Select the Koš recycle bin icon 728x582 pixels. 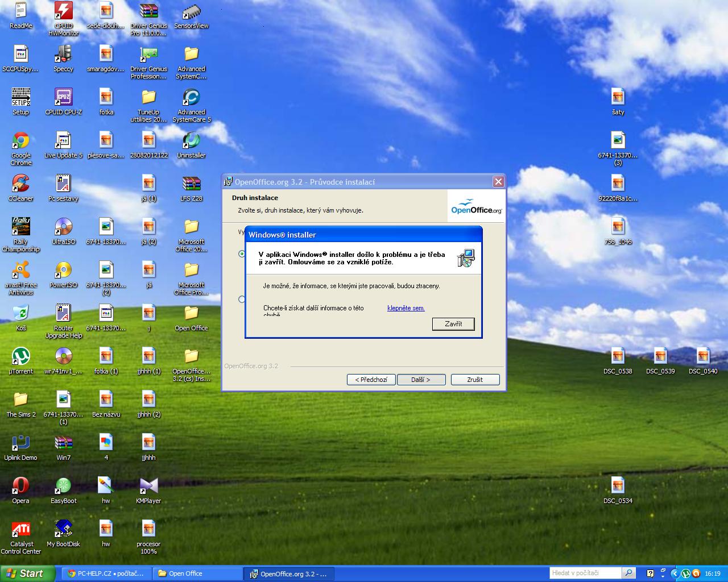21,318
